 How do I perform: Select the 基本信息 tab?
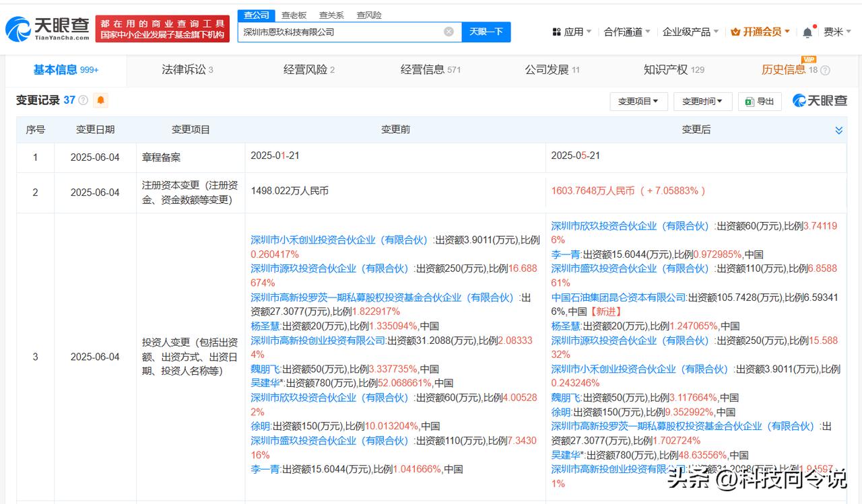[66, 69]
